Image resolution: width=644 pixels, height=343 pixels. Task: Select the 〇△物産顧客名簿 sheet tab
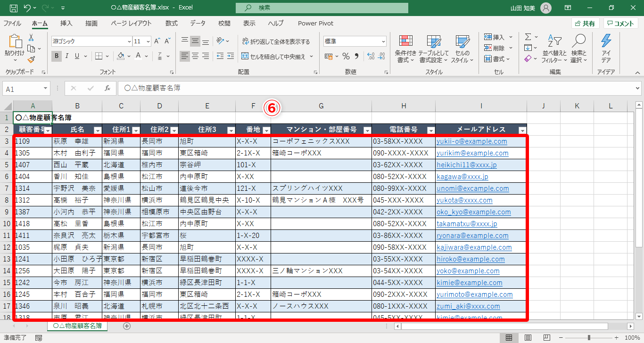[x=77, y=326]
